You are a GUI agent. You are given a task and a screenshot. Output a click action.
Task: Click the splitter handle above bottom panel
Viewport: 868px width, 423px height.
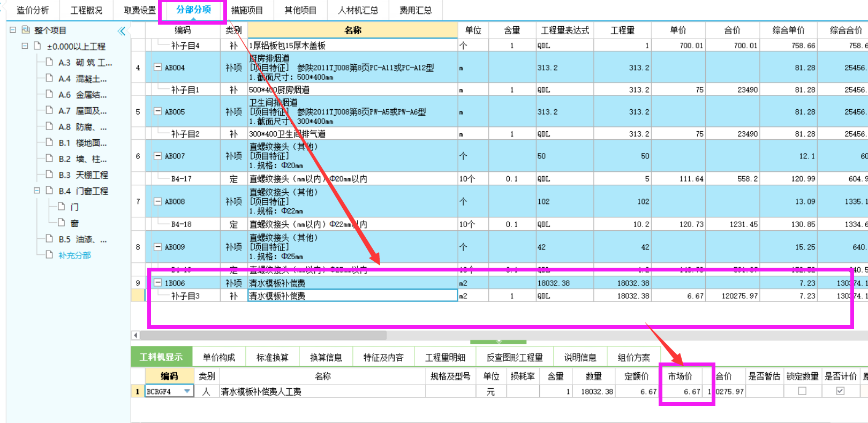point(499,342)
